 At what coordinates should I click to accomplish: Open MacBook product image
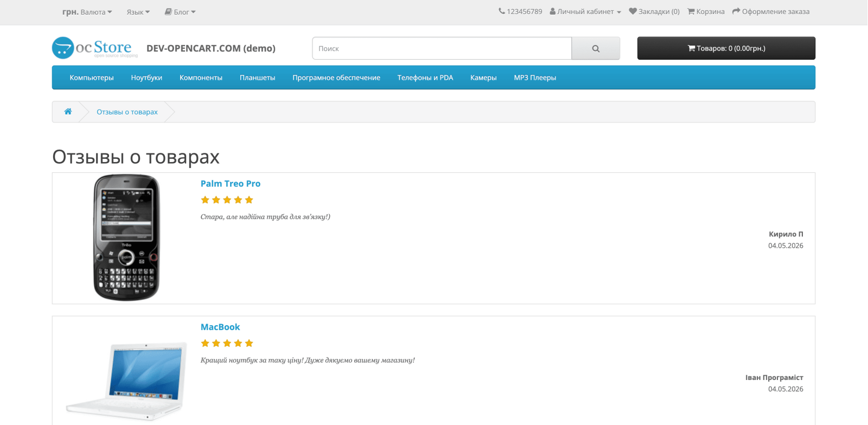[x=126, y=381]
